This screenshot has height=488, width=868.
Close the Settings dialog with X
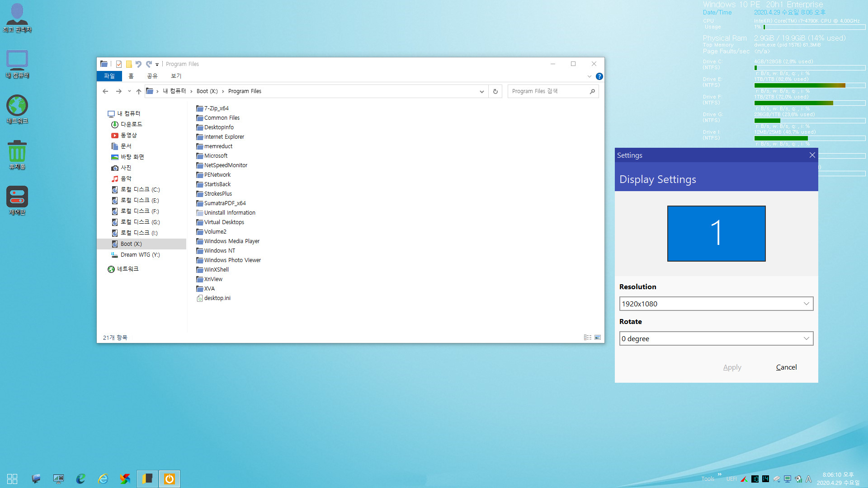coord(812,155)
